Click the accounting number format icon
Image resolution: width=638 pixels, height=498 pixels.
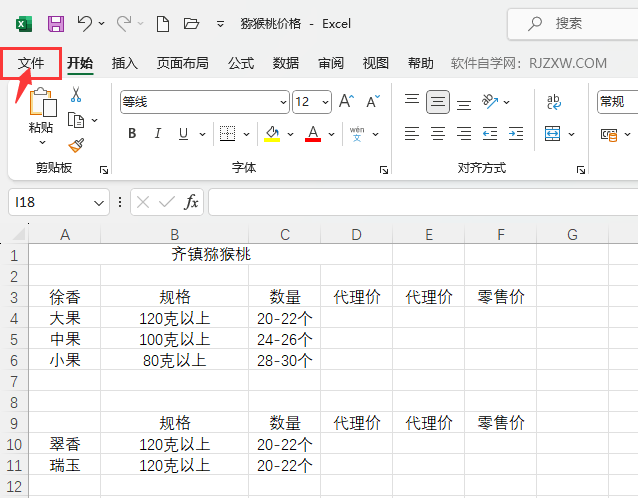pyautogui.click(x=609, y=134)
